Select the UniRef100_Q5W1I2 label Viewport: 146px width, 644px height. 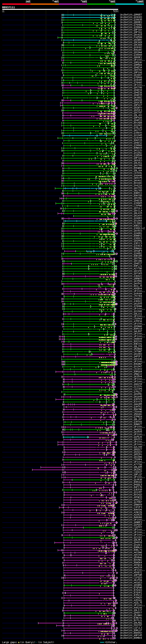click(x=131, y=374)
